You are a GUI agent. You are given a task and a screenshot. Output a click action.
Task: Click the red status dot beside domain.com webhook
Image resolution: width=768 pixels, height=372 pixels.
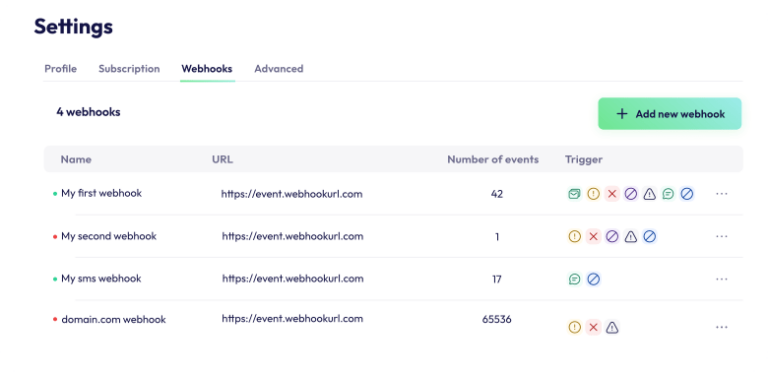coord(55,320)
